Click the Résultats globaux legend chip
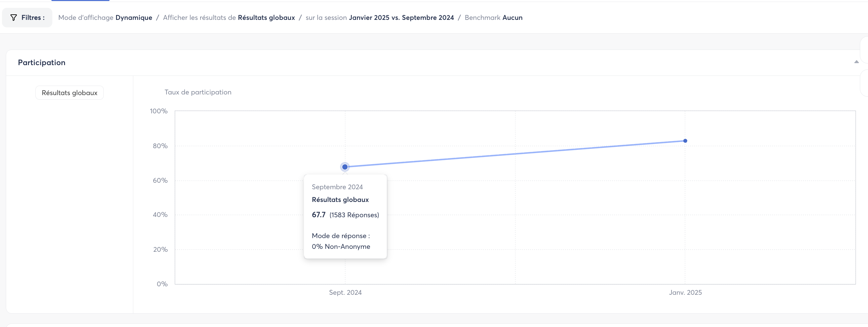The width and height of the screenshot is (868, 327). click(70, 93)
